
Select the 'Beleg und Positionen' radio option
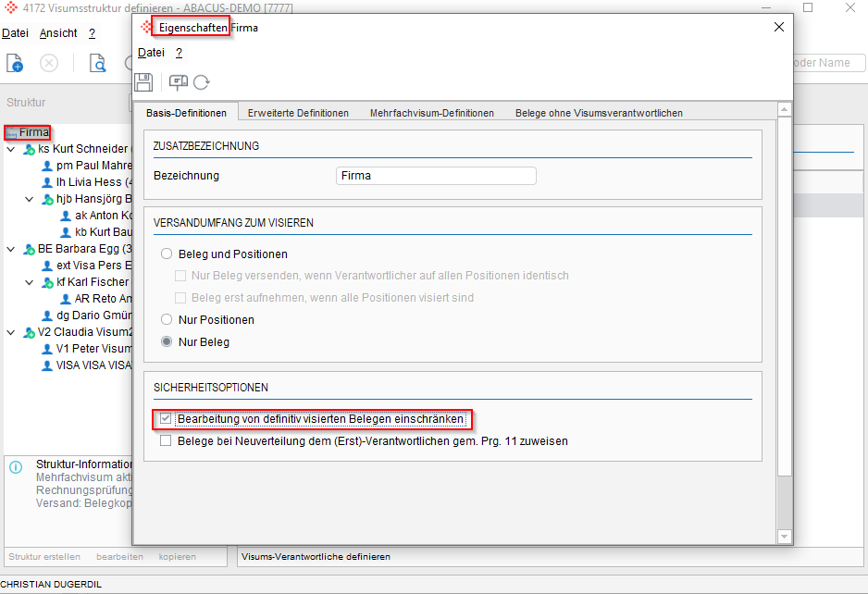pos(167,254)
